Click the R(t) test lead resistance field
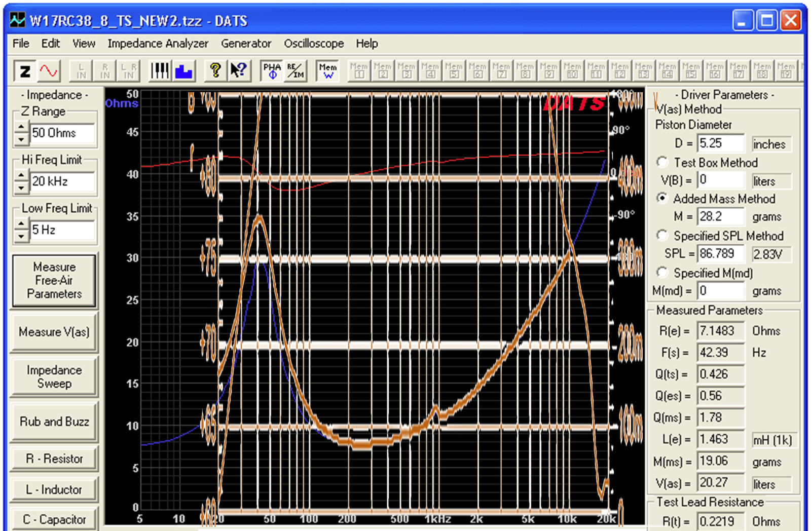This screenshot has width=812, height=531. 721,521
